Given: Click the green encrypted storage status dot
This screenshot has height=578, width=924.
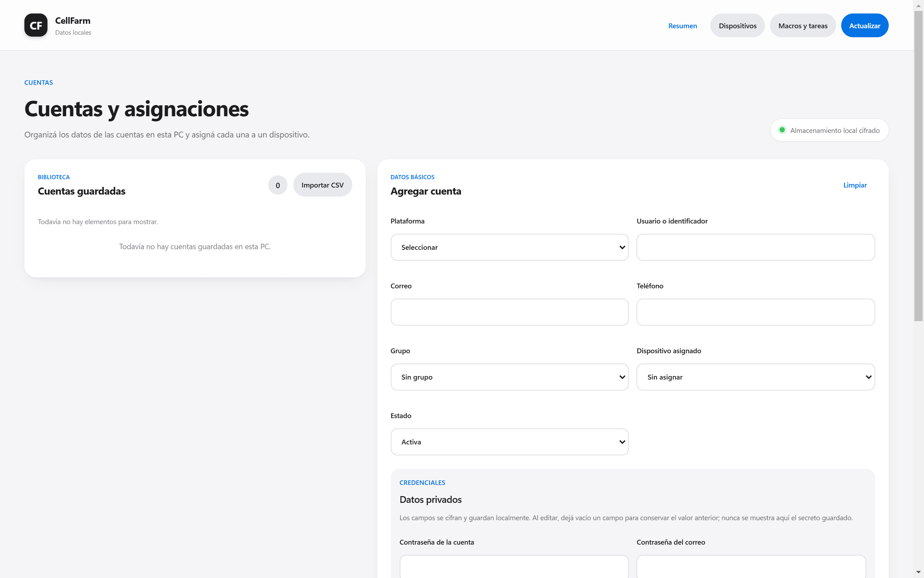Looking at the screenshot, I should pyautogui.click(x=782, y=130).
